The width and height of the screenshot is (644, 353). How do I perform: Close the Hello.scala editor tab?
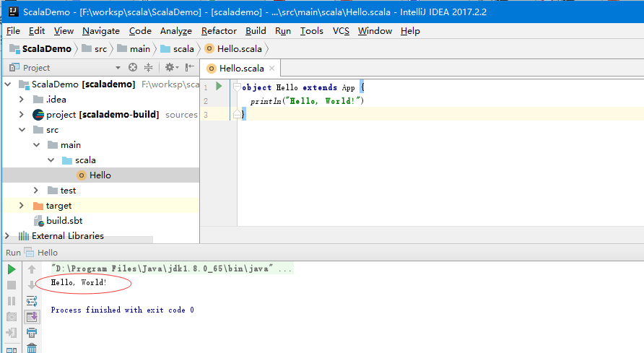pyautogui.click(x=271, y=69)
